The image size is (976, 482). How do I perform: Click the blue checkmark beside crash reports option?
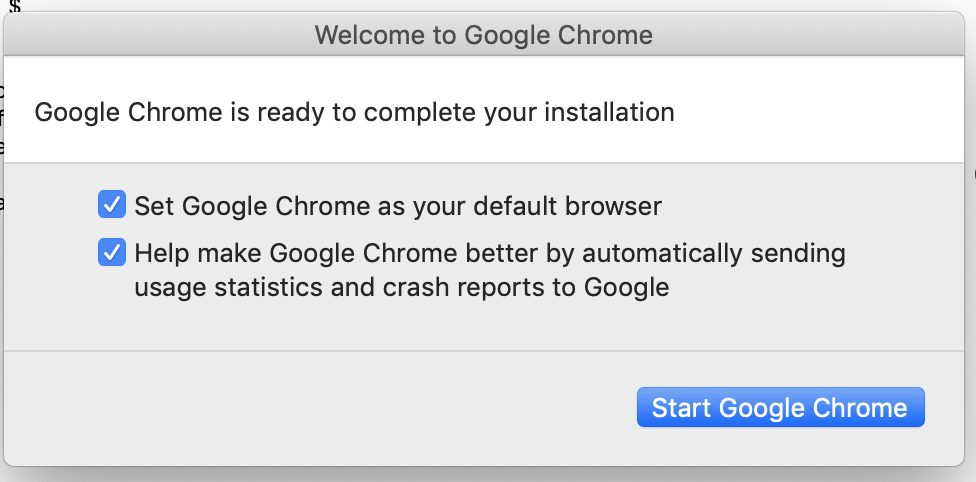pyautogui.click(x=111, y=253)
